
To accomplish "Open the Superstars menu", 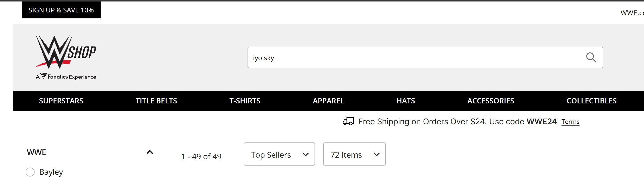I will pos(61,101).
